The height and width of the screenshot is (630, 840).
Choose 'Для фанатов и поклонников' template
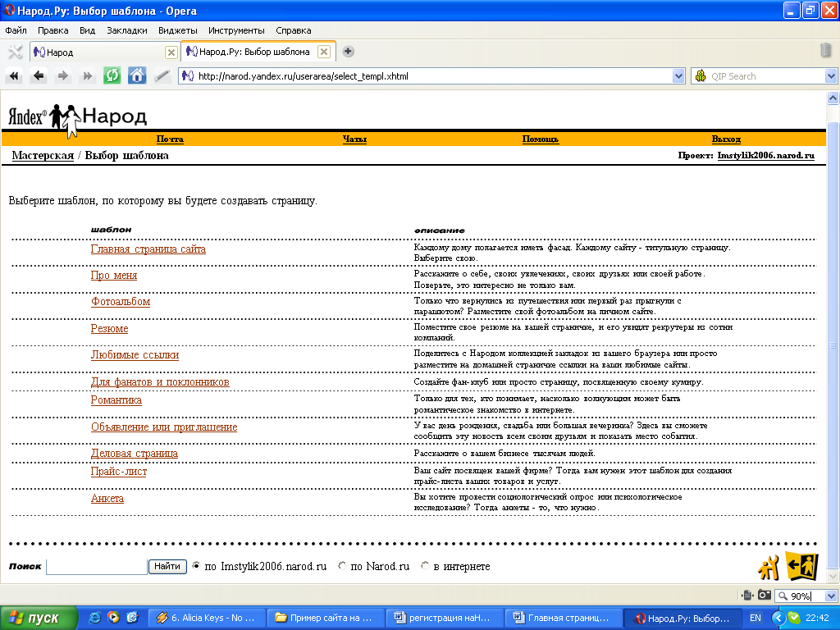click(x=160, y=382)
